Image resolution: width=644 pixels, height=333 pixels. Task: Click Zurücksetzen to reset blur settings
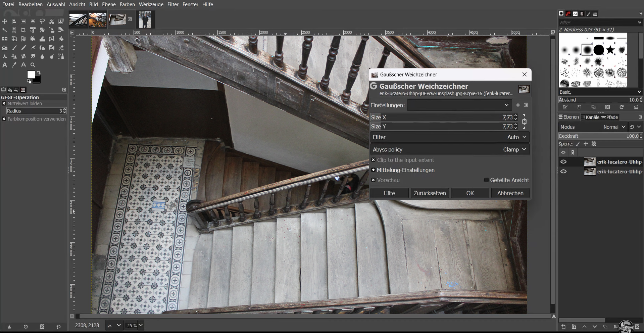point(430,193)
